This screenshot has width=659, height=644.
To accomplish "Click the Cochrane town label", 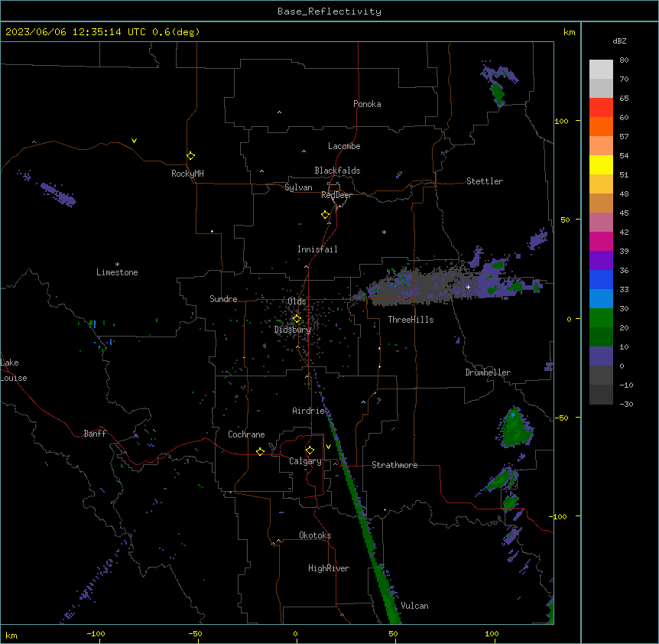I will tap(246, 434).
